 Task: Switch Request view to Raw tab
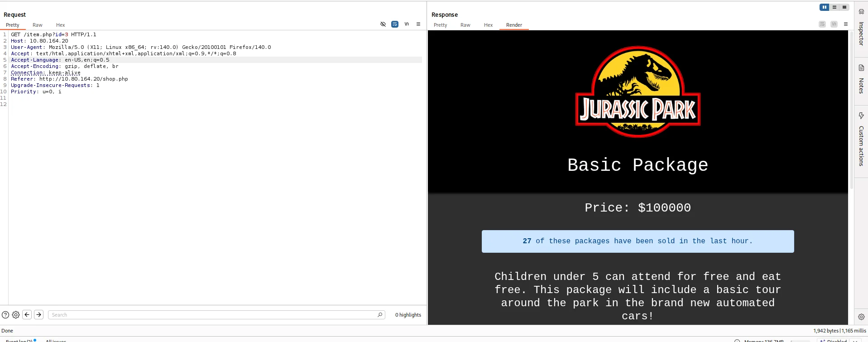point(38,25)
